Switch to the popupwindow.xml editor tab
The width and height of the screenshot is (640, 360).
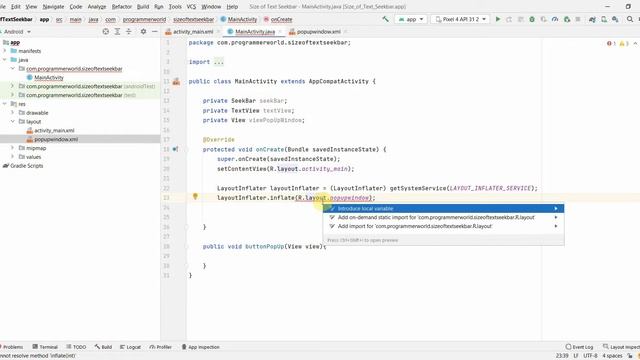[318, 31]
